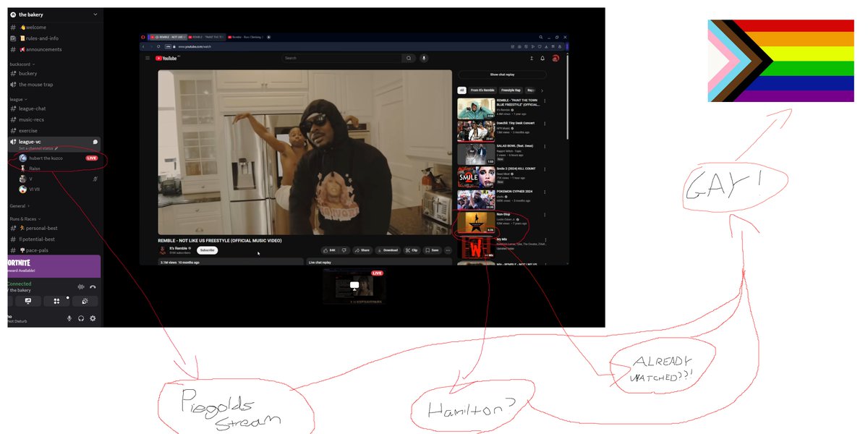Image resolution: width=868 pixels, height=434 pixels.
Task: Open POKEMON CYPHER 2024 thumbnail
Action: (x=476, y=200)
